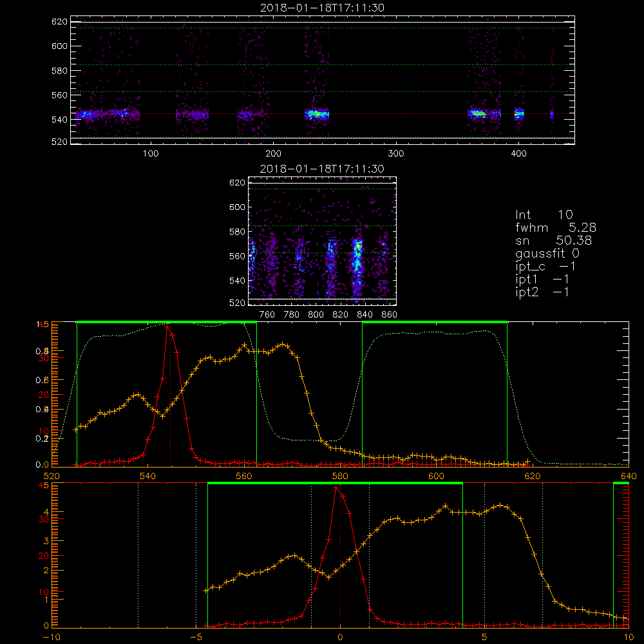Viewport: 644px width, 644px height.
Task: Click the long green bar atop bottom plot
Action: click(x=335, y=484)
